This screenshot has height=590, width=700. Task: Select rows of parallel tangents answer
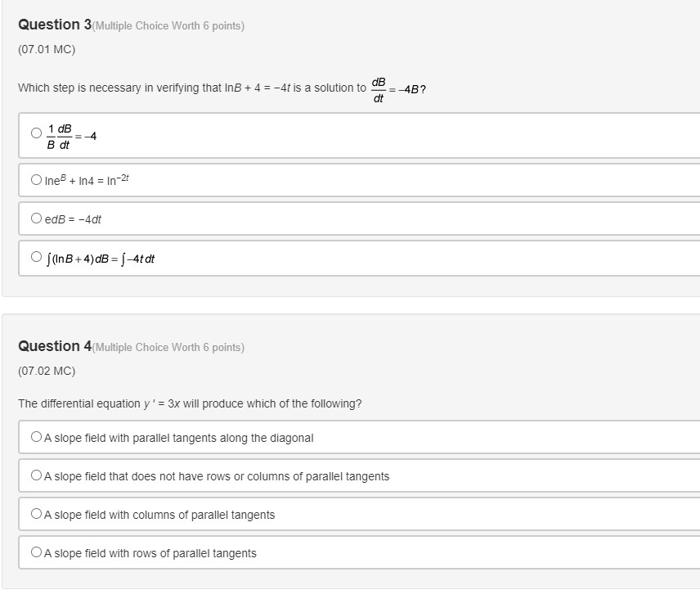[x=34, y=553]
